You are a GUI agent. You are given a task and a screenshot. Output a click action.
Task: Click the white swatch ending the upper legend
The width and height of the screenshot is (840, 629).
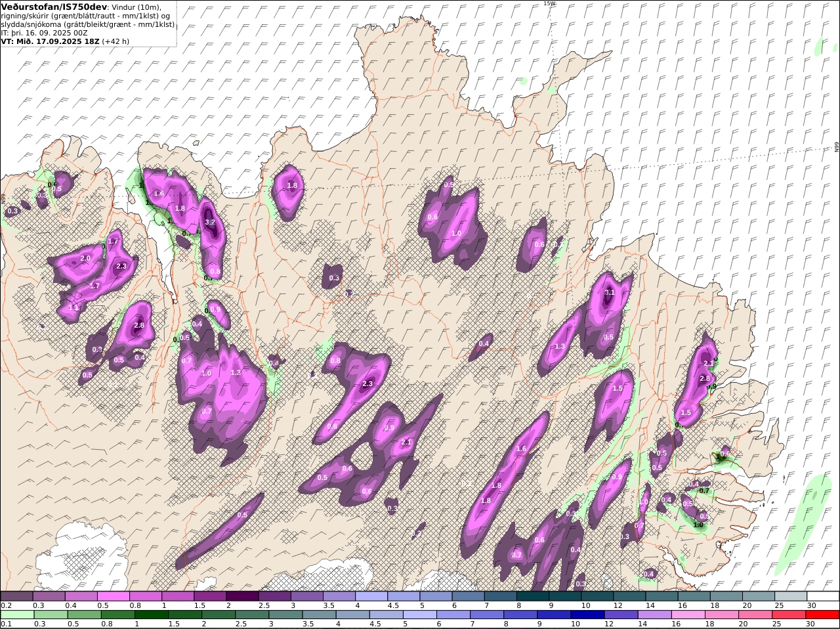(x=825, y=596)
